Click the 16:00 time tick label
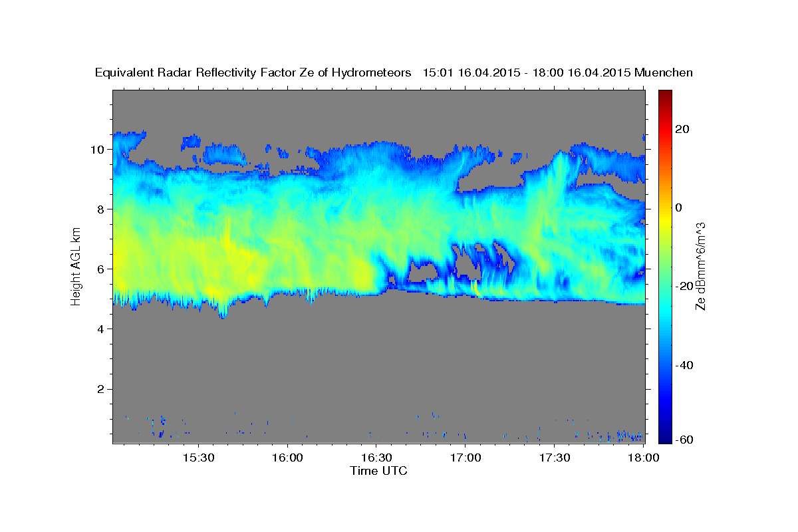Viewport: 798px width, 532px height. point(287,458)
